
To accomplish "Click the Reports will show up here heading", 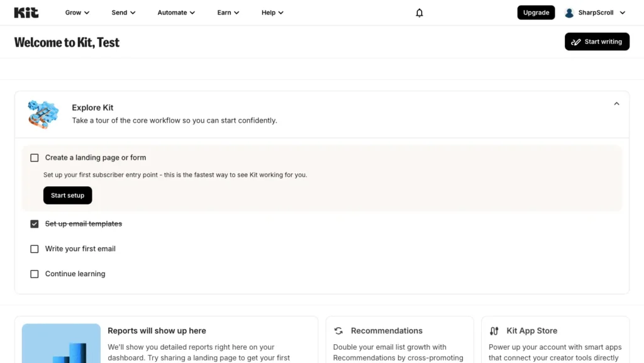I will coord(157,330).
